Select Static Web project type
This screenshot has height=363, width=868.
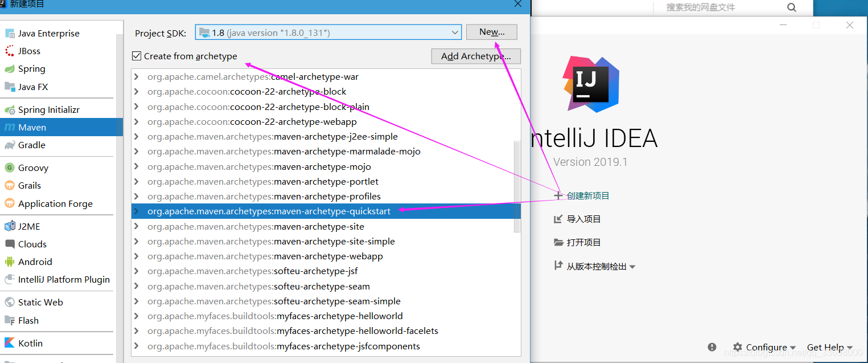40,302
